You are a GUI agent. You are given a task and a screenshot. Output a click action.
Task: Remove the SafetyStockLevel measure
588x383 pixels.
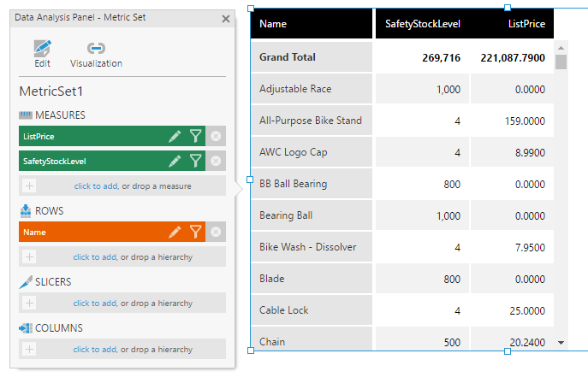click(216, 161)
